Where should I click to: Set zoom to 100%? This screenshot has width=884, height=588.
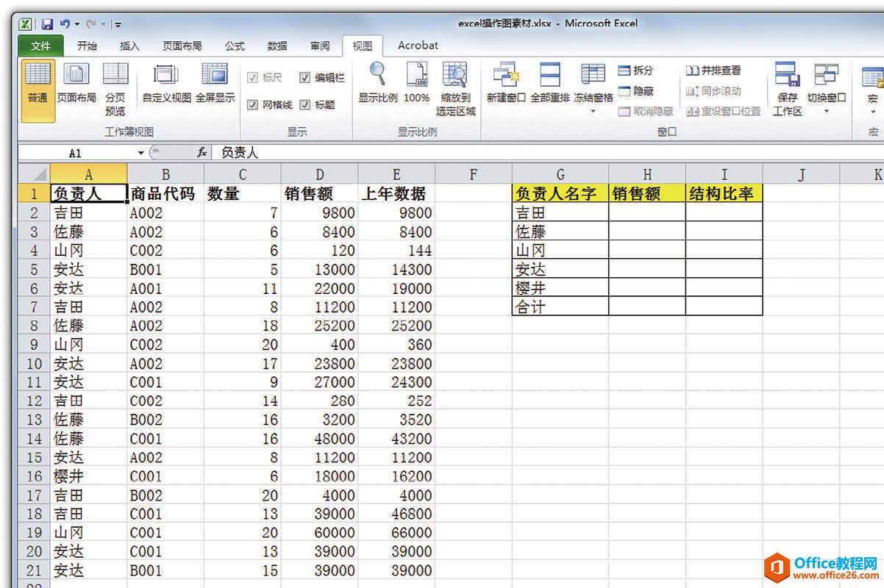click(417, 83)
